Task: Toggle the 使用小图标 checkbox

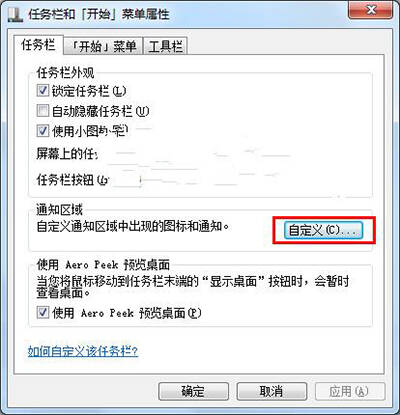Action: pos(42,131)
